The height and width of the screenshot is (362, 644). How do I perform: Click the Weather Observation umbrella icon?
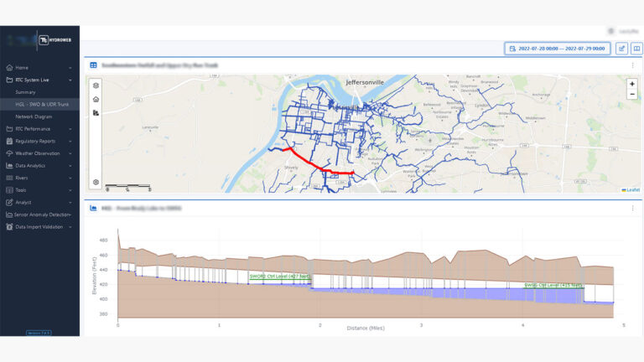click(x=9, y=153)
